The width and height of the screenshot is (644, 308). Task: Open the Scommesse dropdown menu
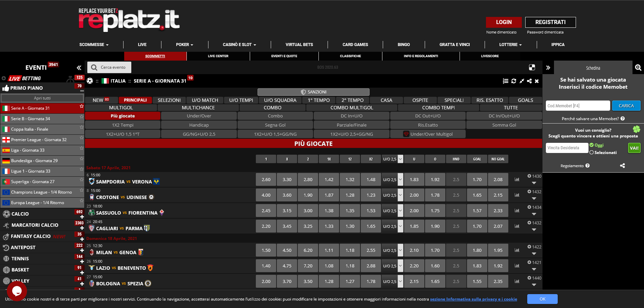point(94,44)
